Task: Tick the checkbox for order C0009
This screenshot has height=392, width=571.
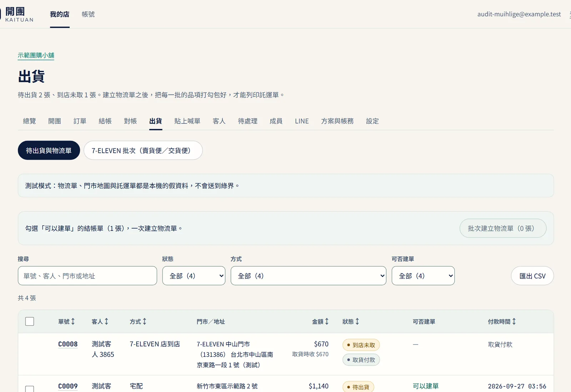Action: pos(30,389)
